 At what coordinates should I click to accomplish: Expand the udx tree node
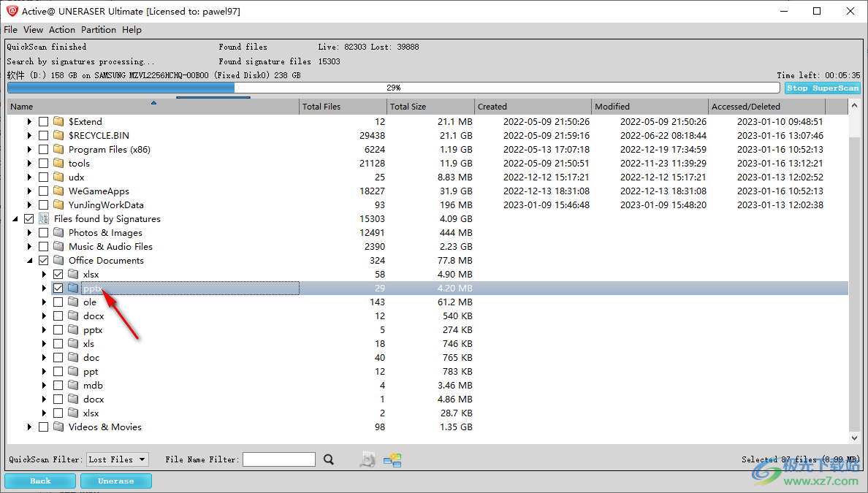point(30,177)
